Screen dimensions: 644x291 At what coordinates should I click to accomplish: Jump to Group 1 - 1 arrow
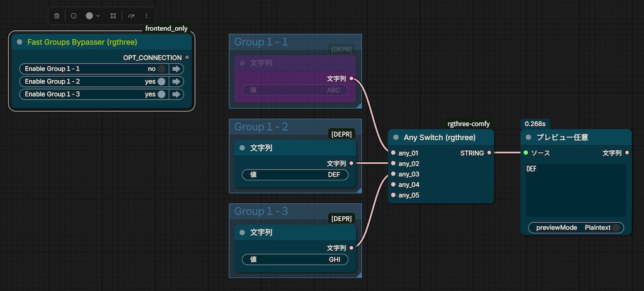click(x=176, y=69)
